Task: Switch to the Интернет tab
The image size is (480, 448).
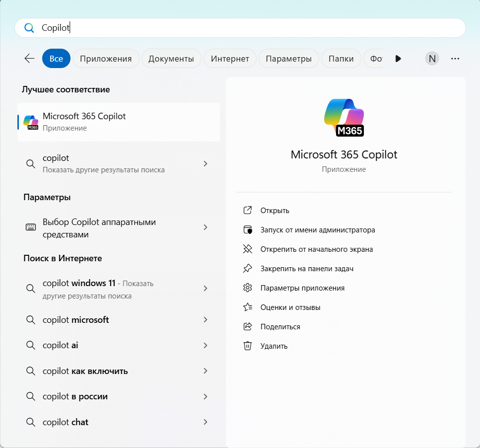Action: click(230, 59)
